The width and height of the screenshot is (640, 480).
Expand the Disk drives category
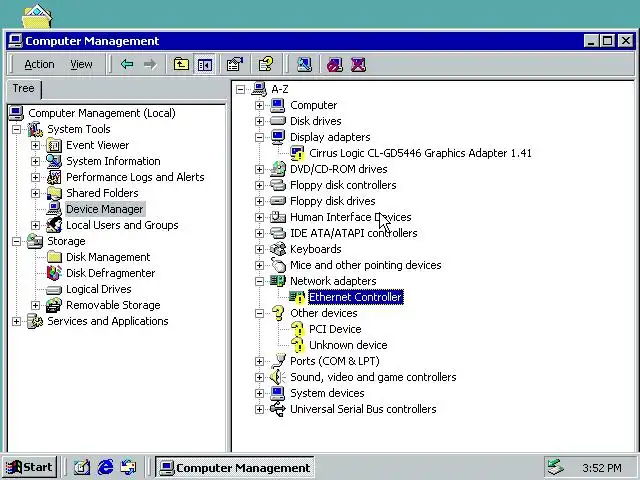point(259,121)
